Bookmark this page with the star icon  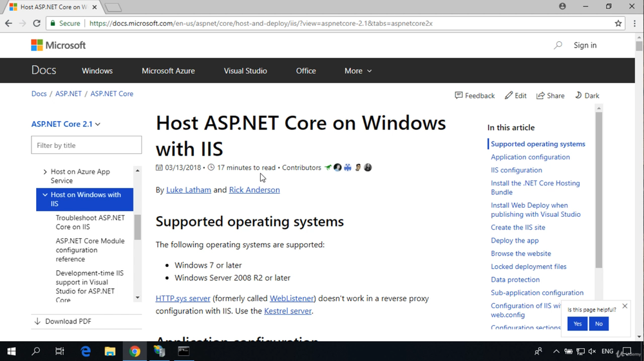618,23
